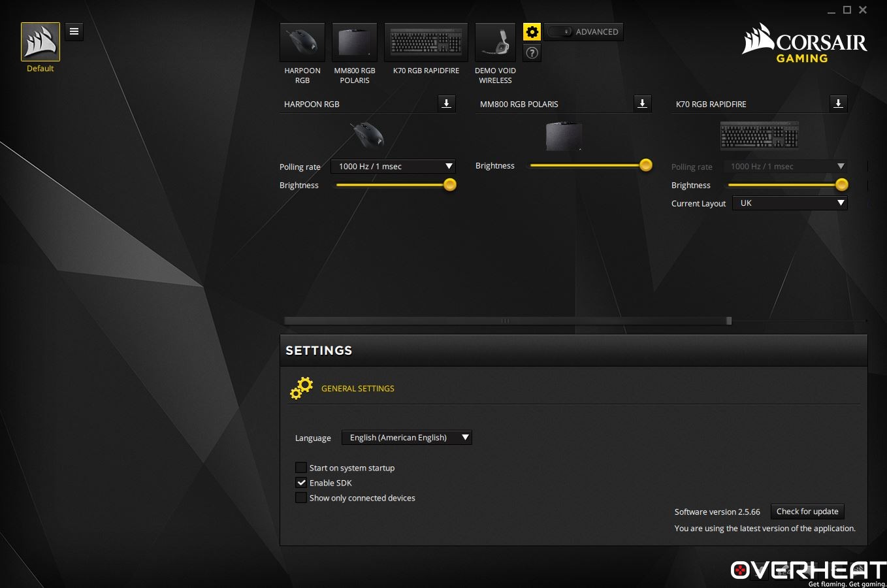Click the Check for update button
This screenshot has height=588, width=887.
click(807, 512)
